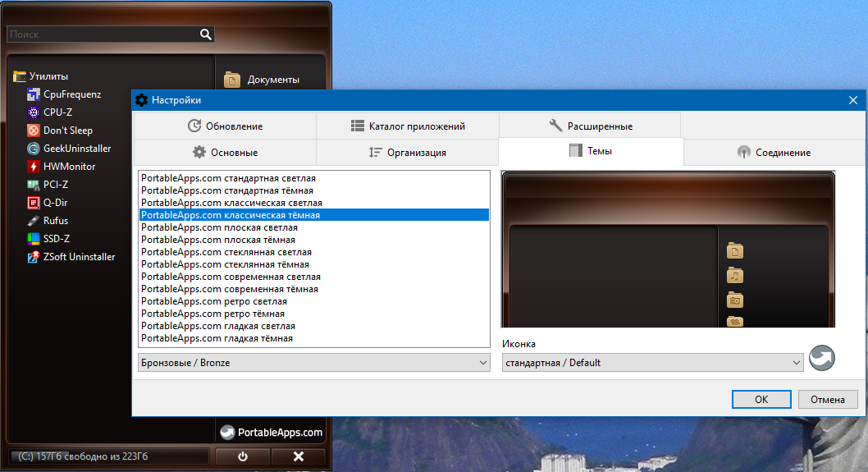
Task: Click the theme preview thumbnail
Action: tap(668, 250)
